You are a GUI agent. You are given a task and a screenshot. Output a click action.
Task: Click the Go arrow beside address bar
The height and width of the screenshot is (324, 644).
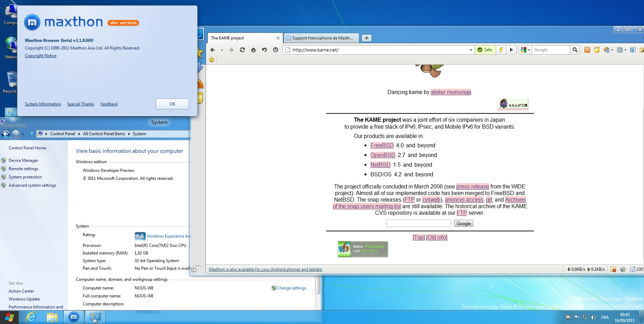[511, 50]
